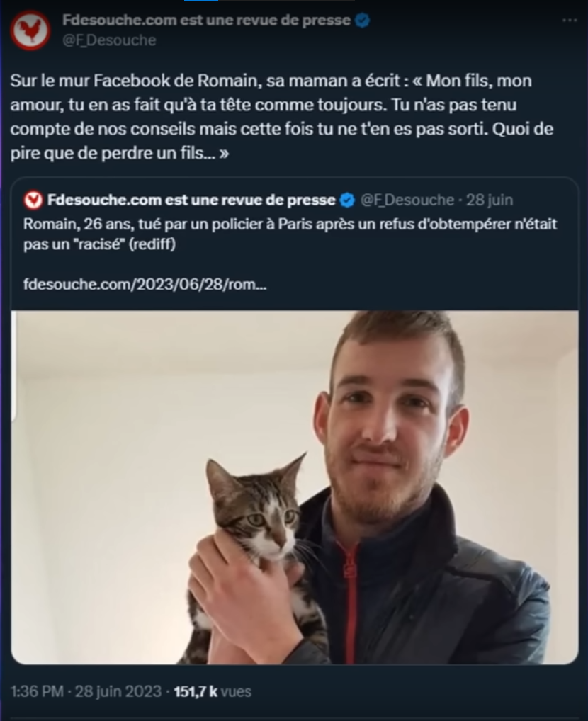Click the @F_Desouche handle in quoted tweet
This screenshot has width=588, height=721.
407,200
